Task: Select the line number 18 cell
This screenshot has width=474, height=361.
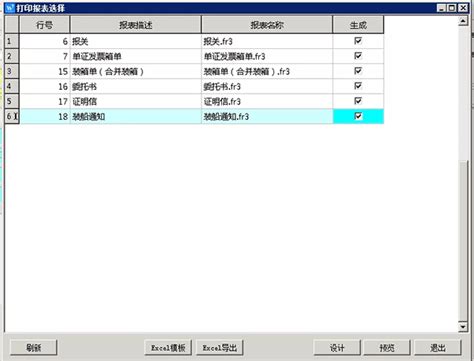Action: click(x=45, y=116)
